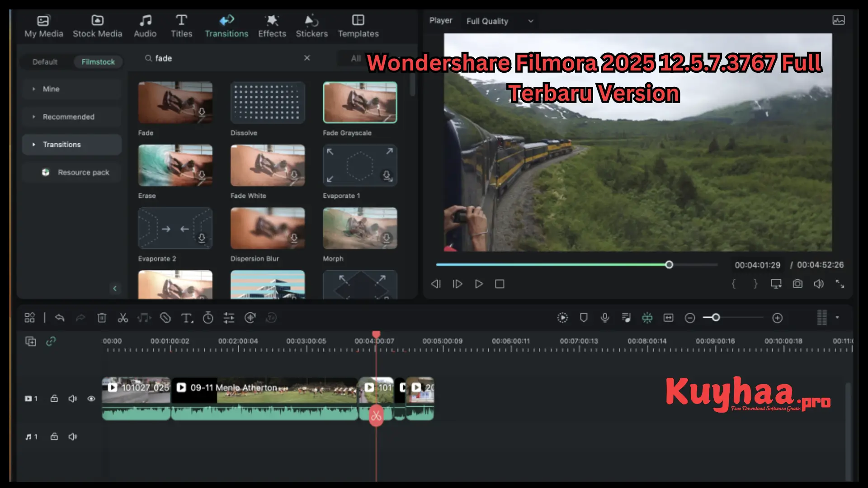Split clip with scissors tool
Screen dimensions: 868x488
tap(123, 318)
